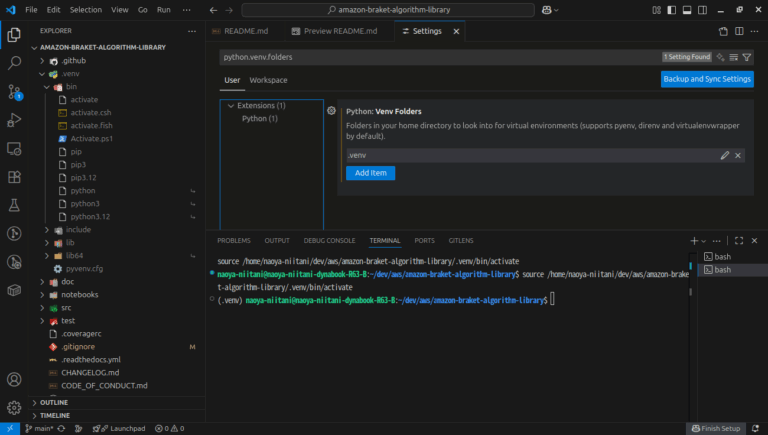The image size is (768, 435).
Task: Click the notifications bell in status bar
Action: pyautogui.click(x=756, y=429)
